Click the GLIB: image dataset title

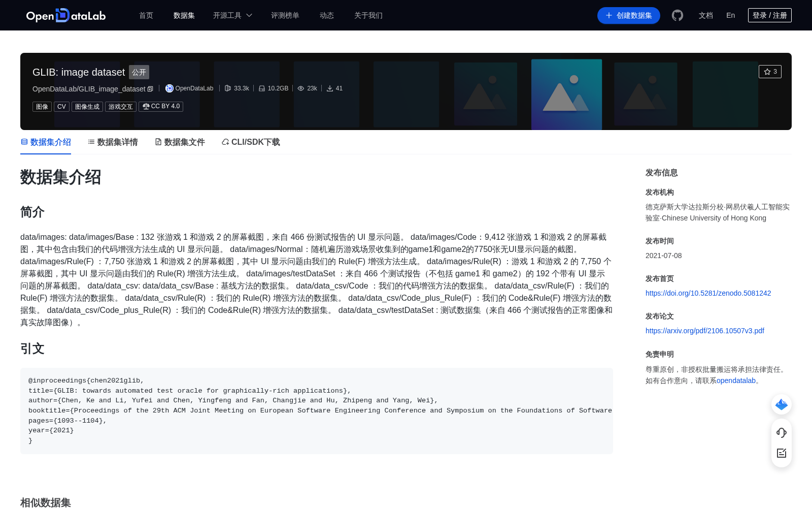[x=79, y=72]
